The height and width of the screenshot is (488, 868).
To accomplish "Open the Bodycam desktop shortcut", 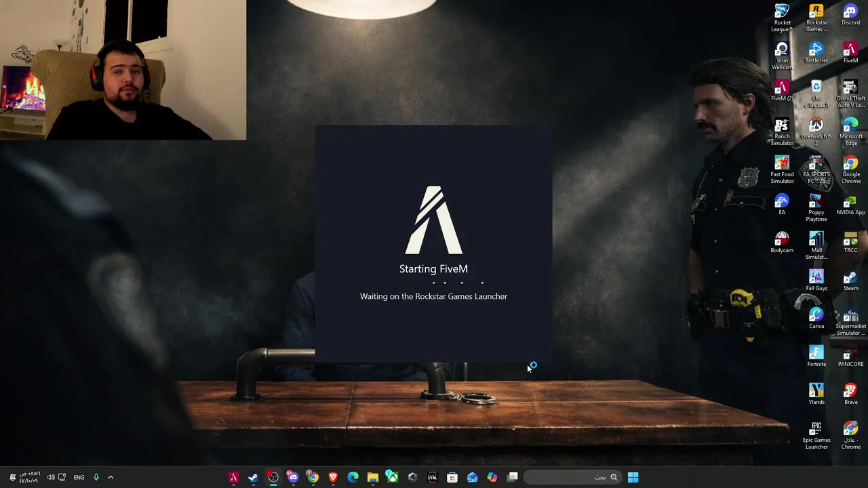I will pos(782,243).
